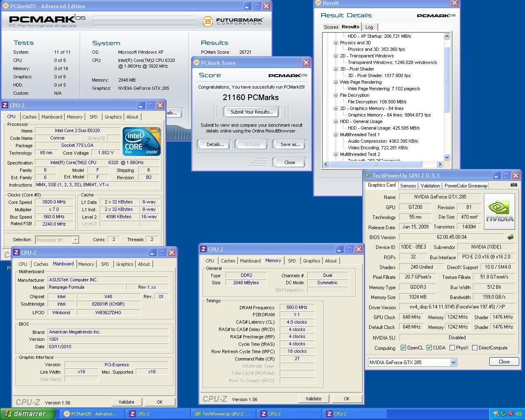Check the DirectCompute checkbox
The image size is (525, 420).
point(475,348)
